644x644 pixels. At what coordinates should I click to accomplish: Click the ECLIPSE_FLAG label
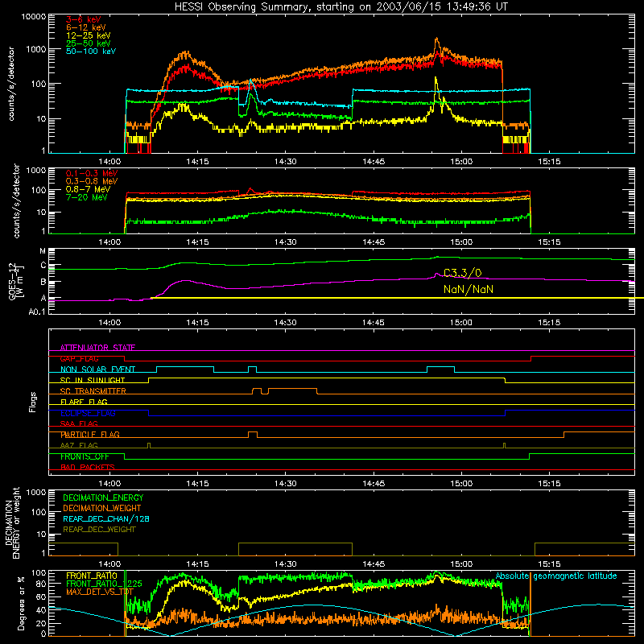point(88,413)
